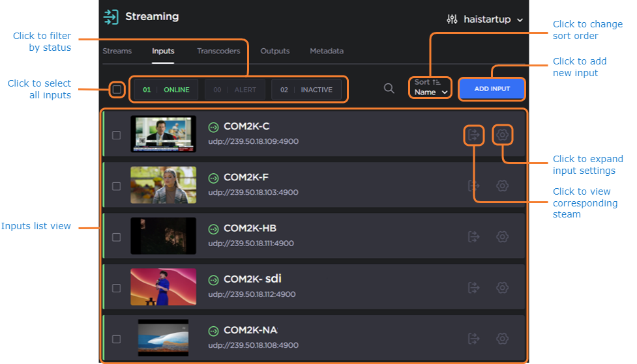Click the COM2K-F video thumbnail

(163, 186)
